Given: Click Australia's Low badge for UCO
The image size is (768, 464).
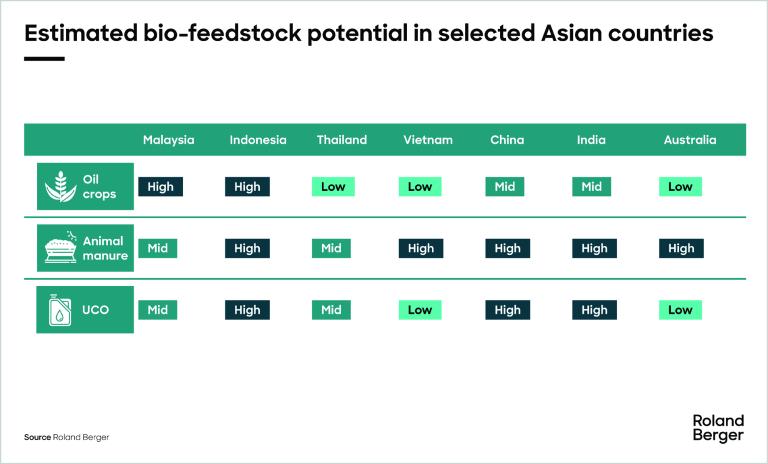Looking at the screenshot, I should coord(680,310).
